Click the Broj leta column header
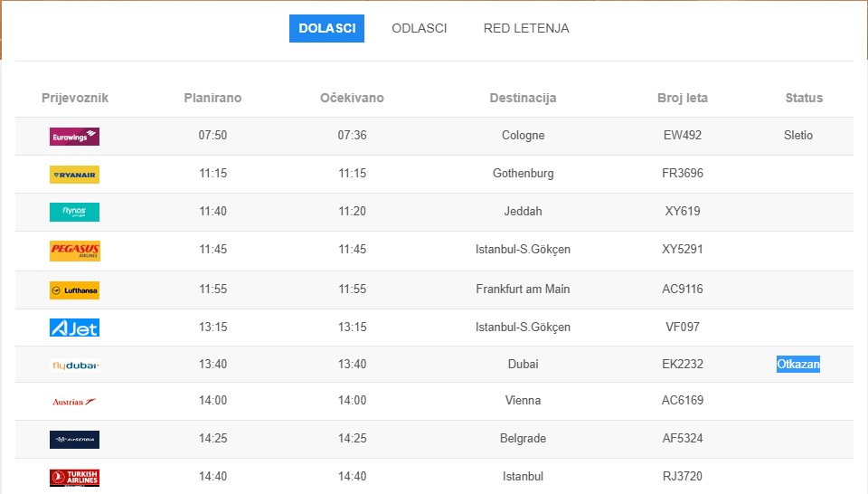Screen dimensions: 868x494 coord(683,98)
